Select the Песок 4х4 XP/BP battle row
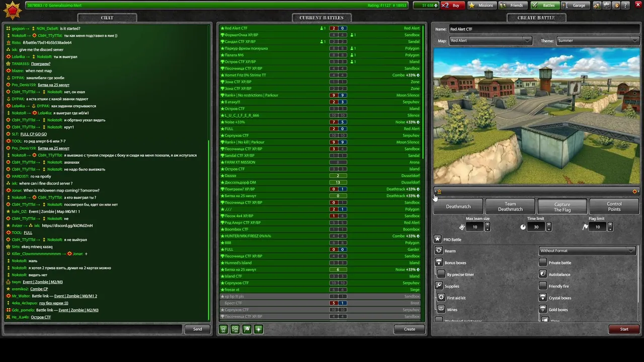 point(320,216)
